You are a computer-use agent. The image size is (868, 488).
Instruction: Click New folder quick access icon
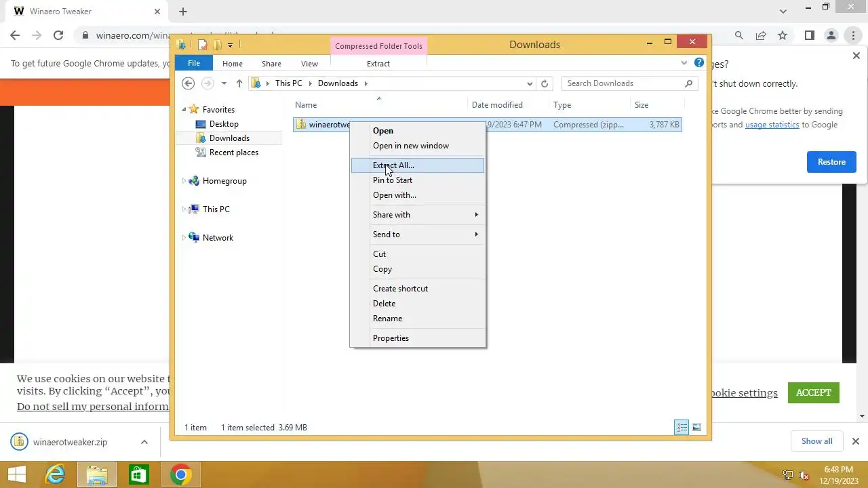[x=217, y=45]
